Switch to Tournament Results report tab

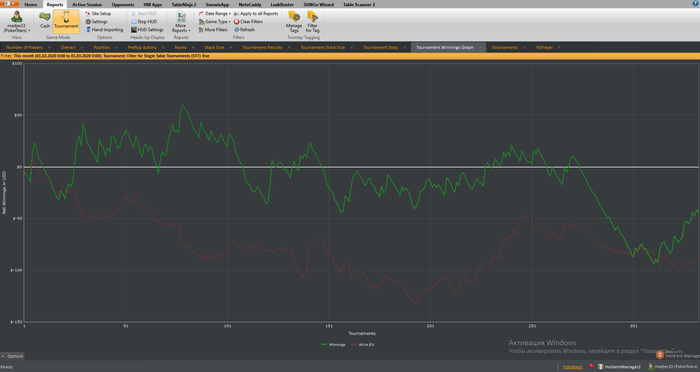(262, 47)
